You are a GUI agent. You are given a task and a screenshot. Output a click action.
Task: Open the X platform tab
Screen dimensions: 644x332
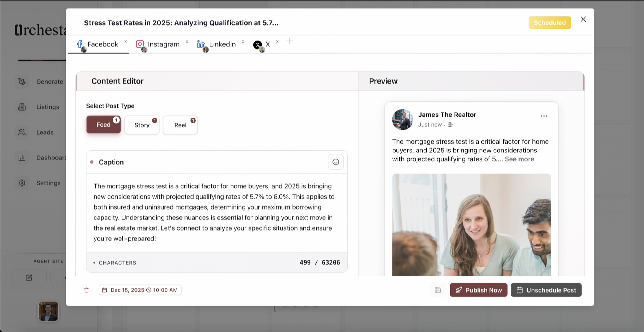[x=267, y=44]
